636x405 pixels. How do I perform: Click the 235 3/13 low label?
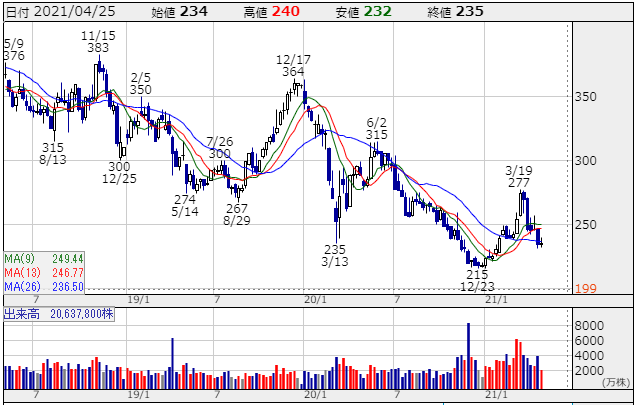pyautogui.click(x=335, y=255)
